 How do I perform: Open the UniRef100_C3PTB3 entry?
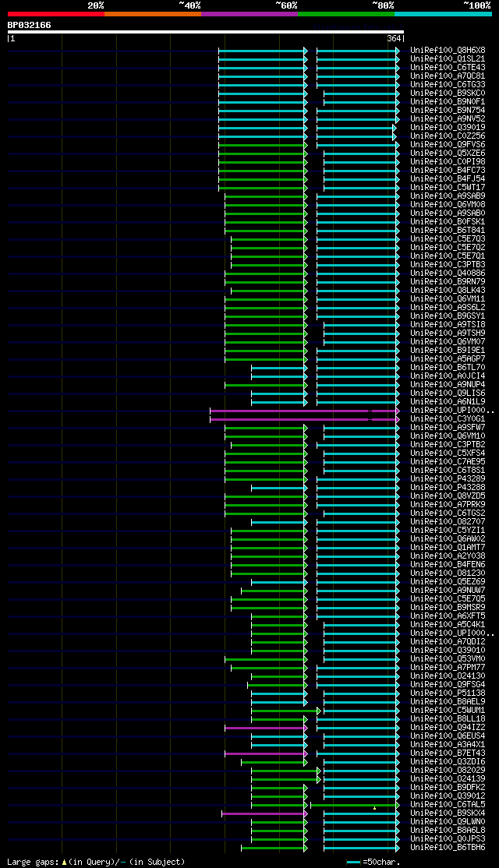click(448, 265)
